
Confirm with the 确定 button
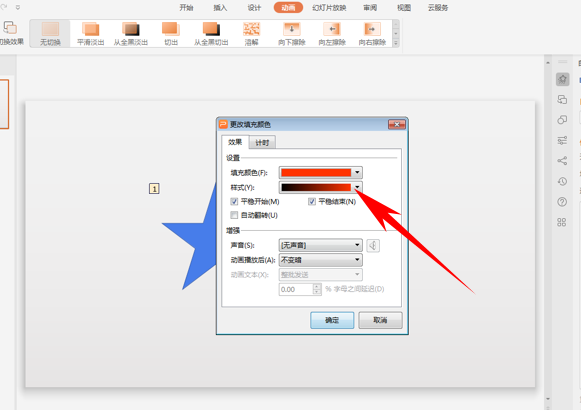332,320
